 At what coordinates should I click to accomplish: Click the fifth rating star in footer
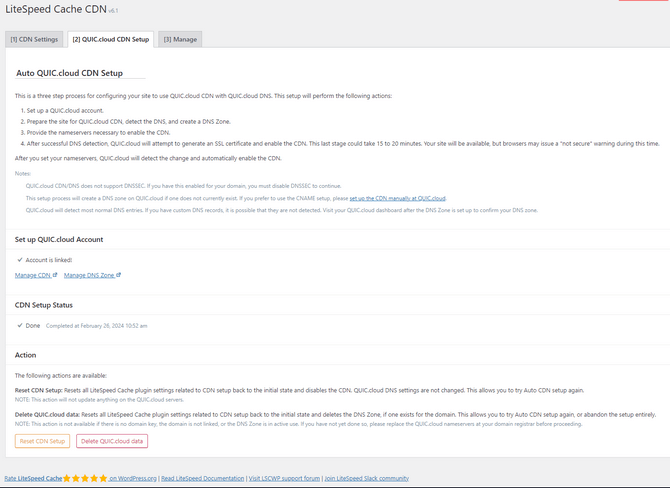(102, 479)
